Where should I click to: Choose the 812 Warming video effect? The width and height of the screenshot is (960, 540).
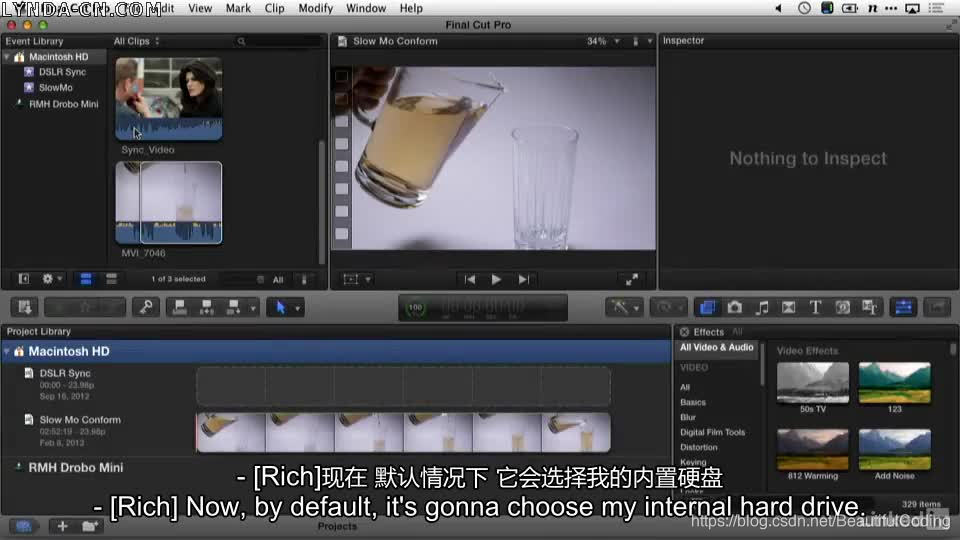click(x=813, y=451)
